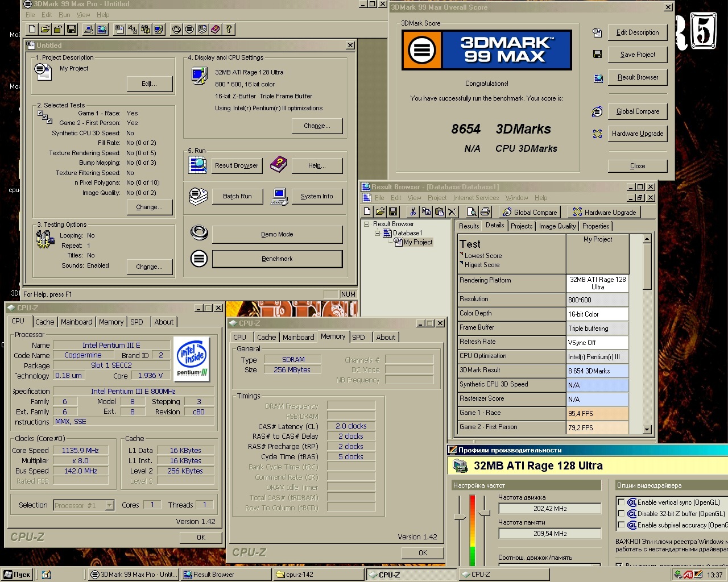Screen dimensions: 728x582
Task: Click the engine frequency field showing 202,42 MHz
Action: tap(550, 509)
